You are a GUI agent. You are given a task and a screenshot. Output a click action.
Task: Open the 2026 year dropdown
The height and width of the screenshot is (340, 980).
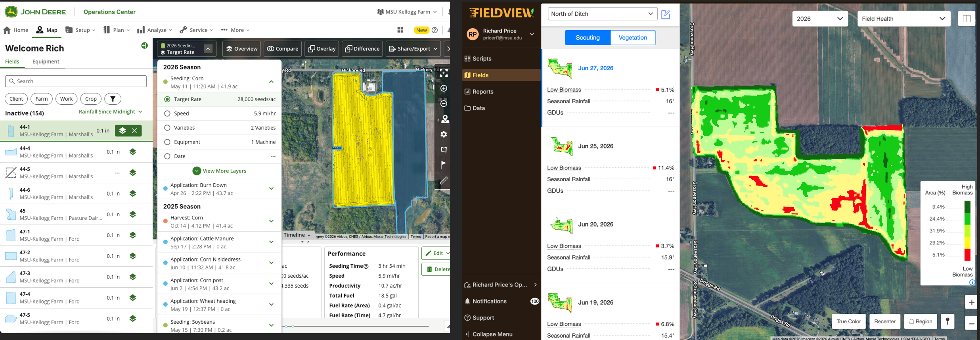(x=820, y=19)
